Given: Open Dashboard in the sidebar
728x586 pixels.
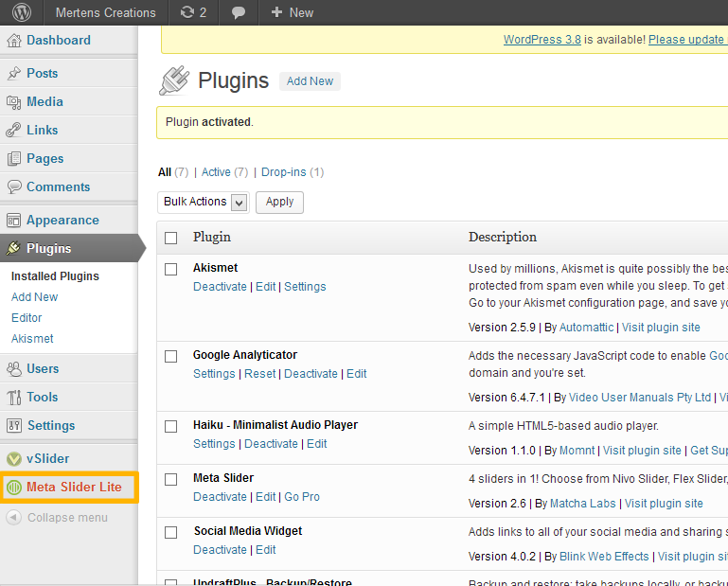Looking at the screenshot, I should [59, 41].
